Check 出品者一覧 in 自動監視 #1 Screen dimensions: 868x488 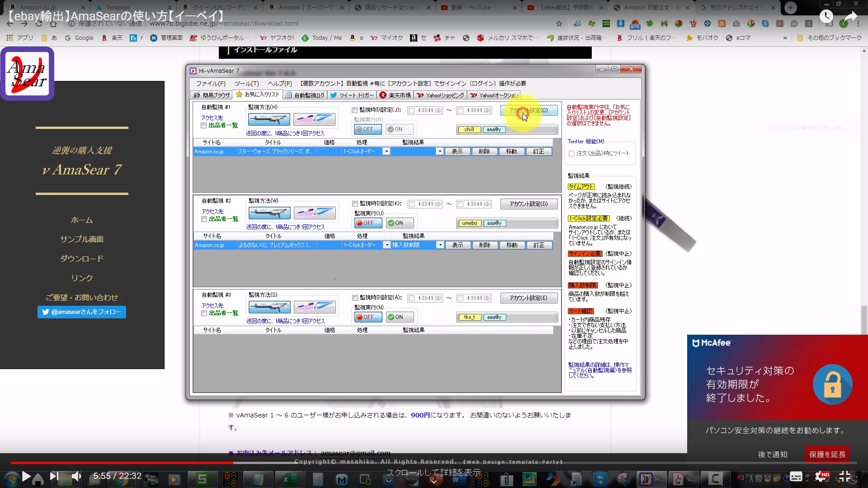(x=204, y=126)
